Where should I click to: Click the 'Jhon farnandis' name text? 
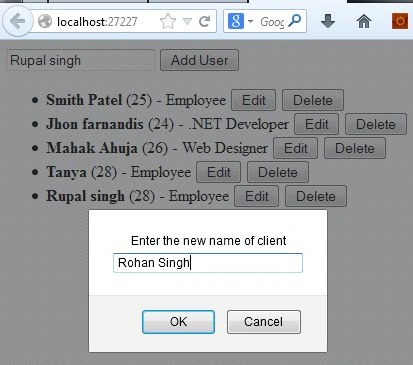95,124
